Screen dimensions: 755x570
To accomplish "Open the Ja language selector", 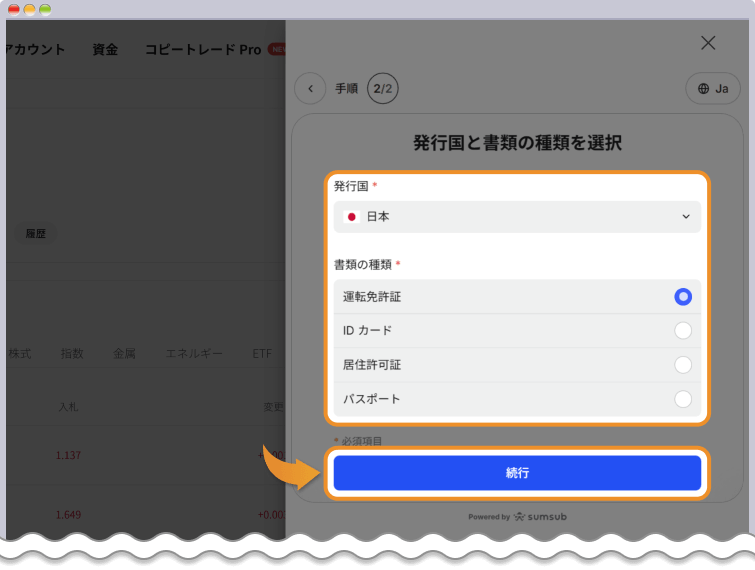I will [713, 89].
